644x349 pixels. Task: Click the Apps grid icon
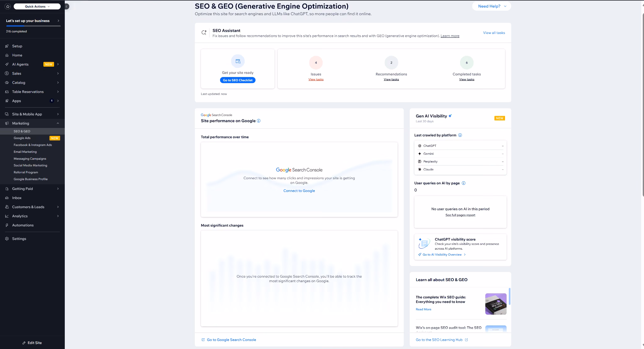(7, 101)
